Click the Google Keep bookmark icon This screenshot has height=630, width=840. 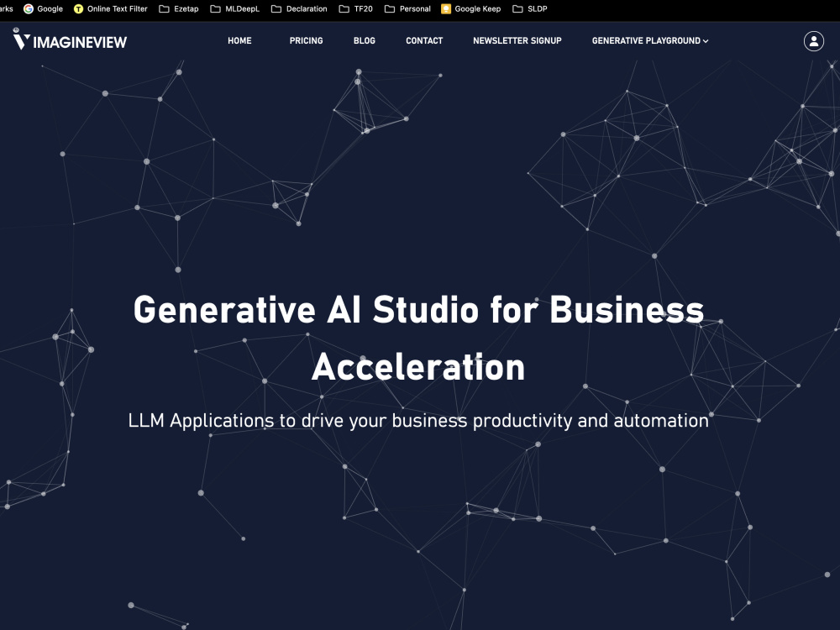[x=446, y=8]
